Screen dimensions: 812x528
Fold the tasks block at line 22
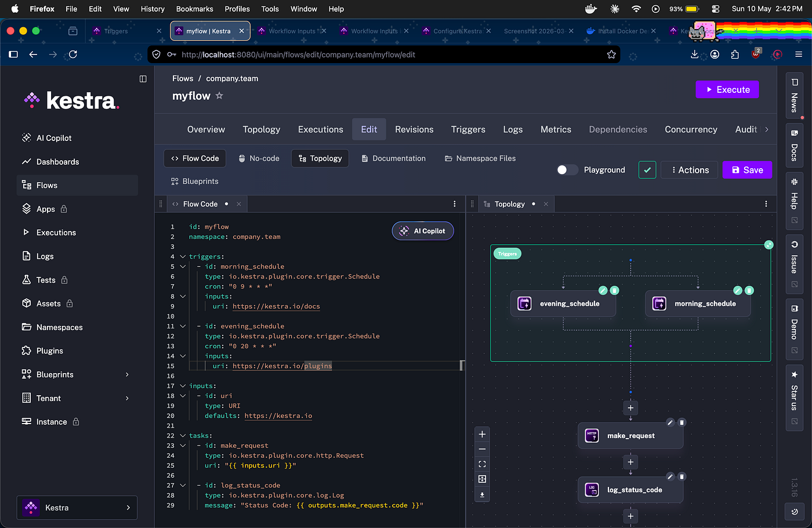point(183,436)
